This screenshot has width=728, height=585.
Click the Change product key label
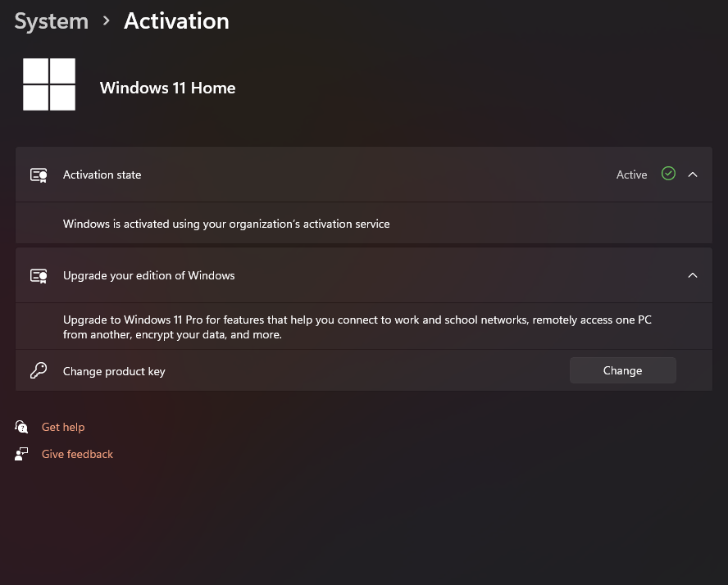coord(114,372)
